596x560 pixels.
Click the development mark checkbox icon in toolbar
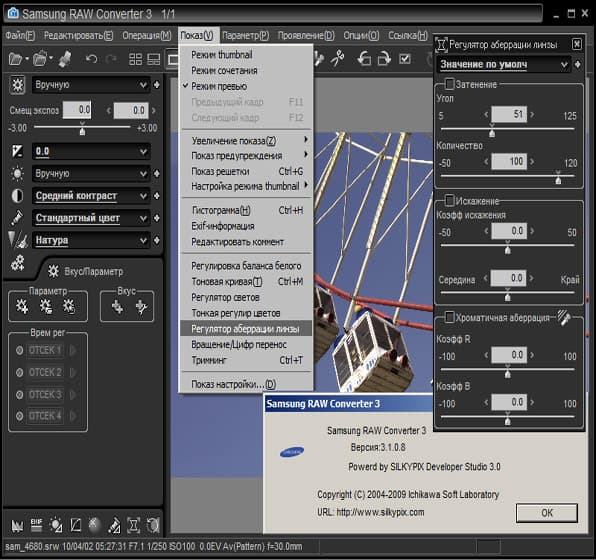[x=405, y=59]
